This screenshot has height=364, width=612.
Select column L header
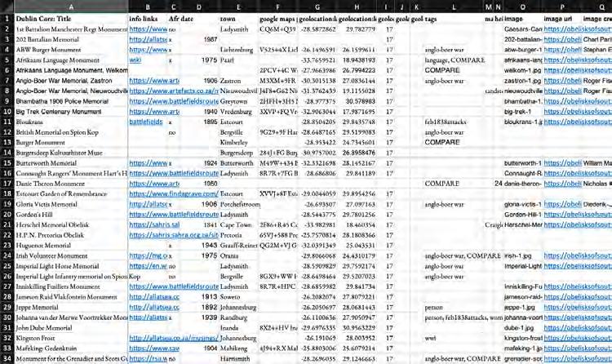coord(454,7)
